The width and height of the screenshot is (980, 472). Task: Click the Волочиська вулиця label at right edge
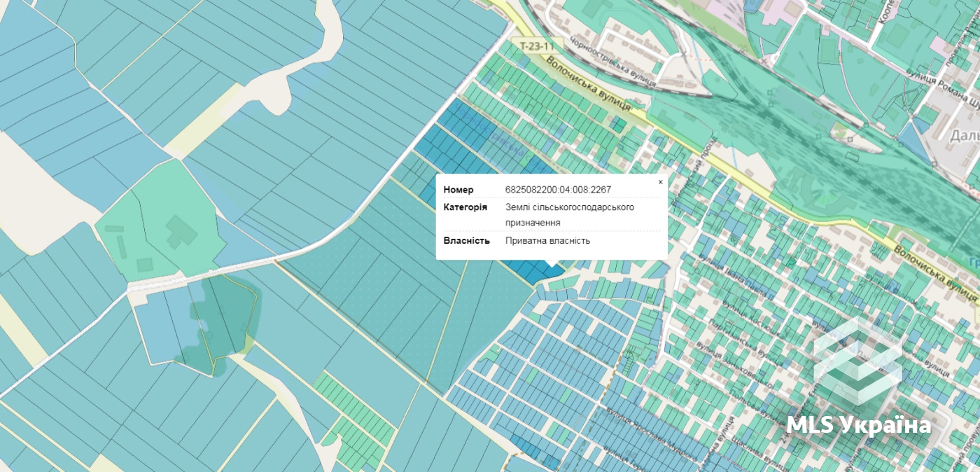pyautogui.click(x=936, y=273)
